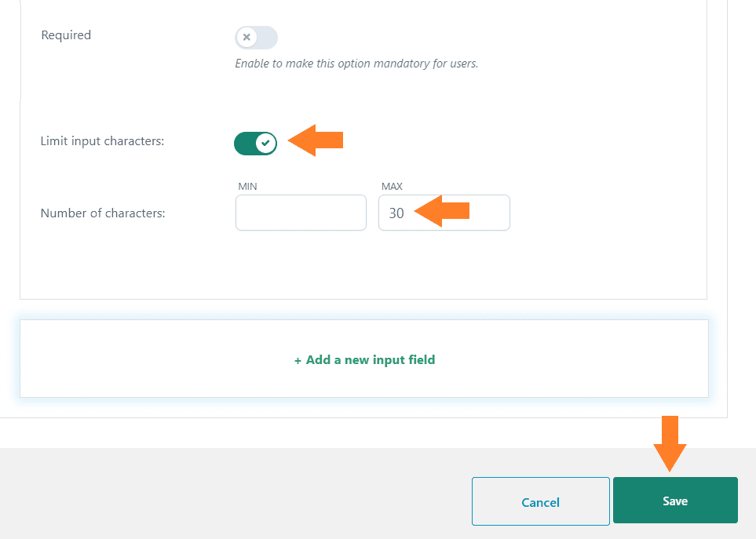756x539 pixels.
Task: Focus the empty MIN characters field
Action: pos(301,213)
